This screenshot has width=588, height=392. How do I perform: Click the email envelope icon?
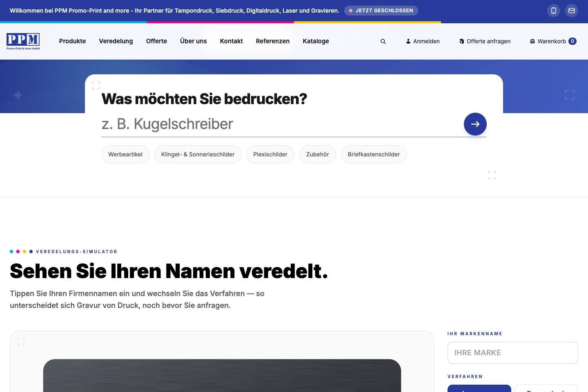572,11
